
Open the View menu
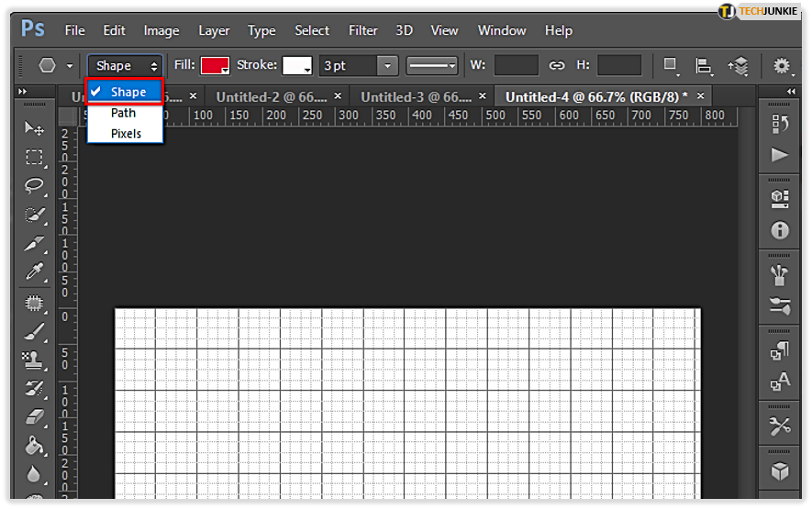point(444,30)
